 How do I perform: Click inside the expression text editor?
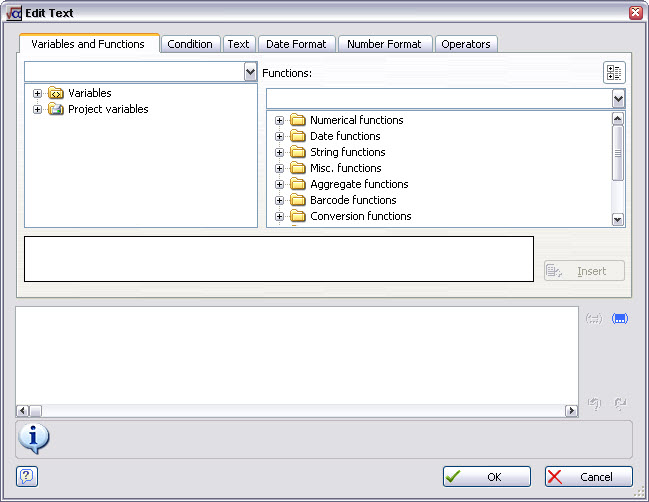[x=296, y=355]
